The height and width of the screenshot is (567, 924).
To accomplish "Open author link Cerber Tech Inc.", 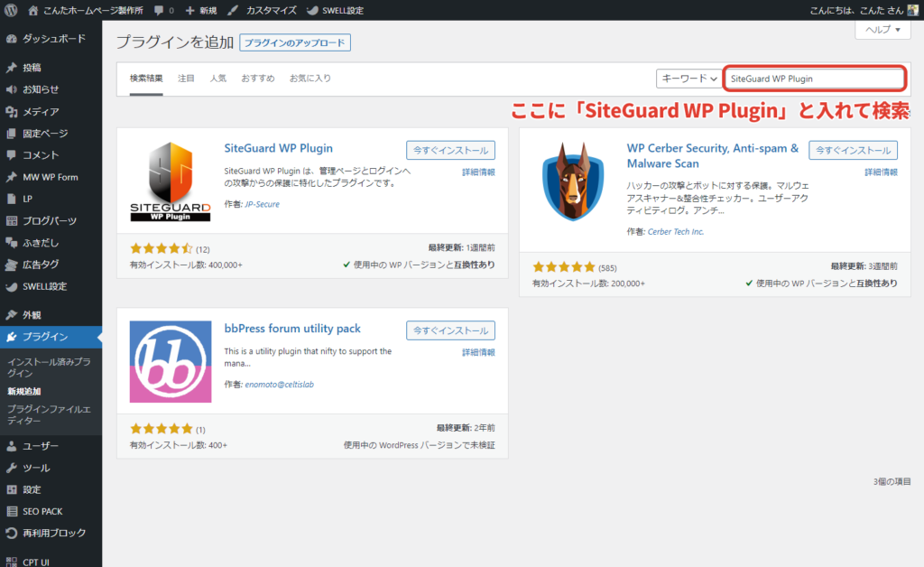I will [675, 232].
